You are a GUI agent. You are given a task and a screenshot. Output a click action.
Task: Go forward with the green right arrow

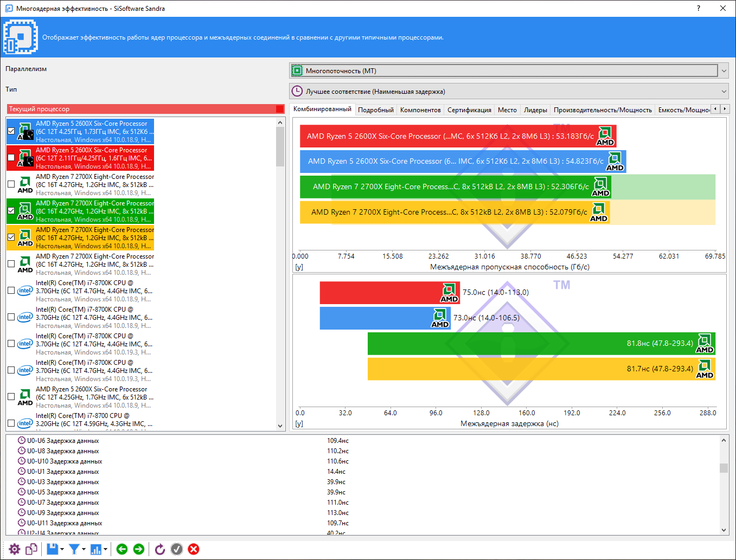tap(139, 549)
